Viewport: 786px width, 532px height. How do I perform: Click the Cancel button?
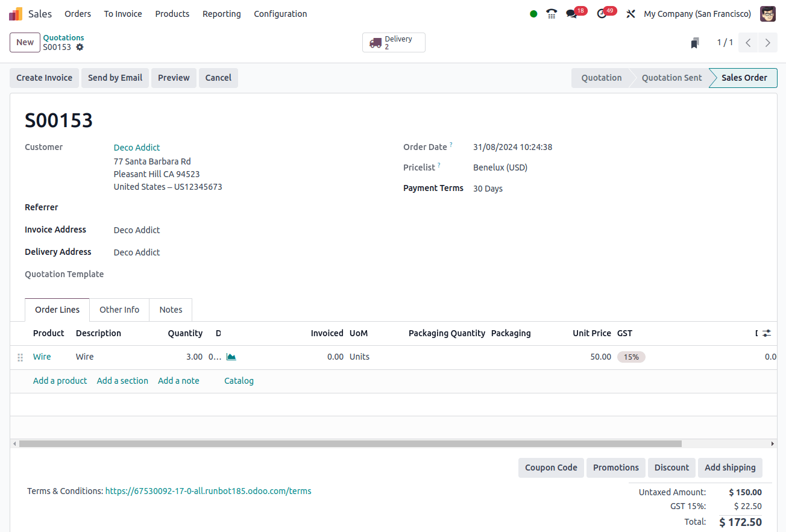[218, 78]
